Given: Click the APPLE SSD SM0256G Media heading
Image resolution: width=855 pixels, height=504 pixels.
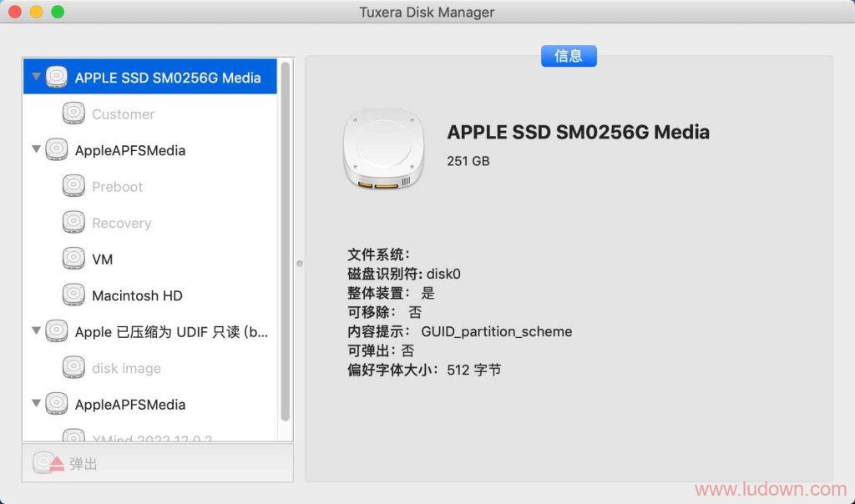Looking at the screenshot, I should click(x=578, y=133).
